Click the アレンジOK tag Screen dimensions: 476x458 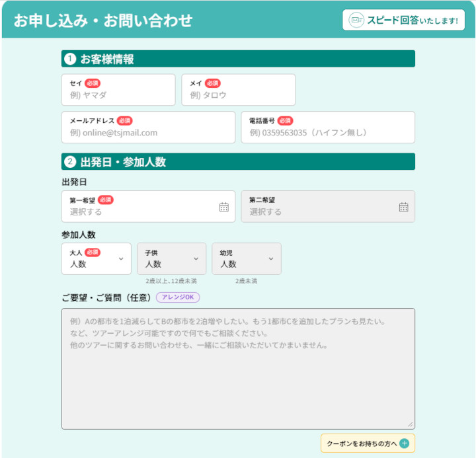pos(178,297)
